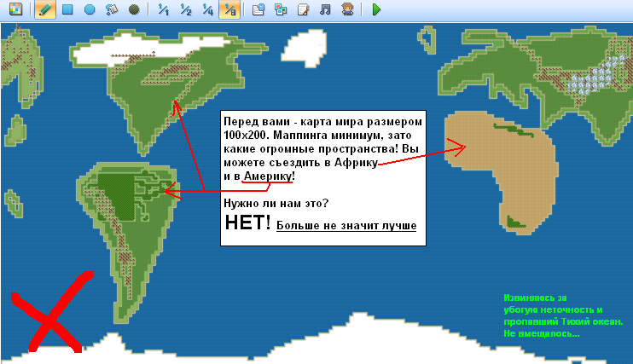This screenshot has width=633, height=364.
Task: Open the Script Editor
Action: (304, 10)
